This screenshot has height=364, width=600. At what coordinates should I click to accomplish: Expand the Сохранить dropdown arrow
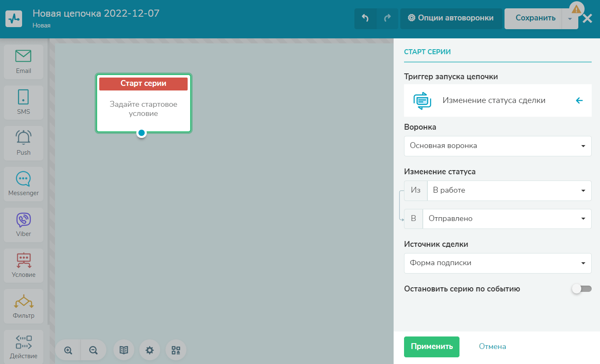pyautogui.click(x=570, y=19)
